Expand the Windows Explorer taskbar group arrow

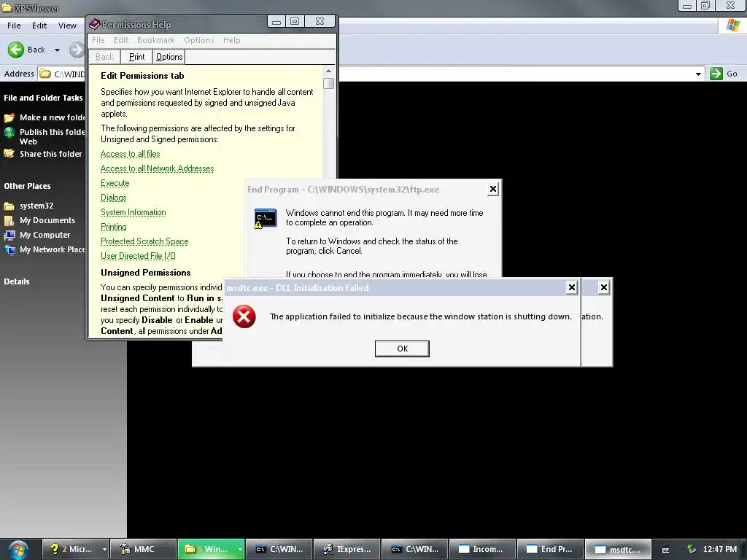tap(239, 550)
